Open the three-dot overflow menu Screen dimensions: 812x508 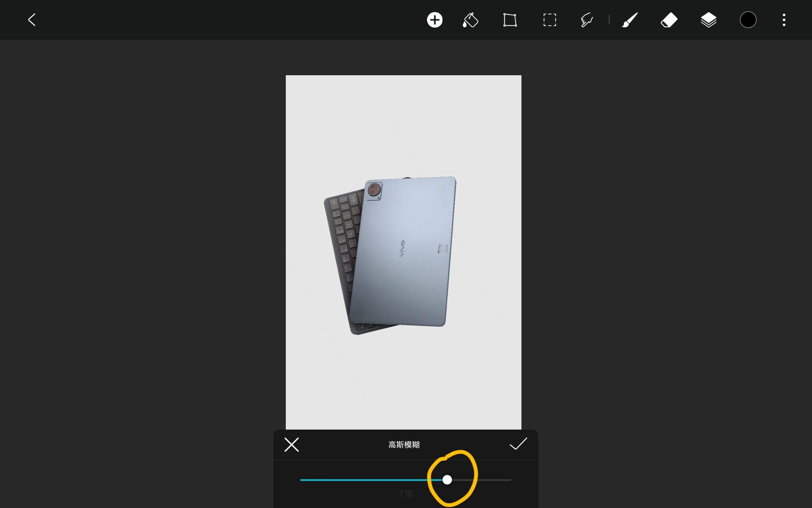tap(784, 20)
